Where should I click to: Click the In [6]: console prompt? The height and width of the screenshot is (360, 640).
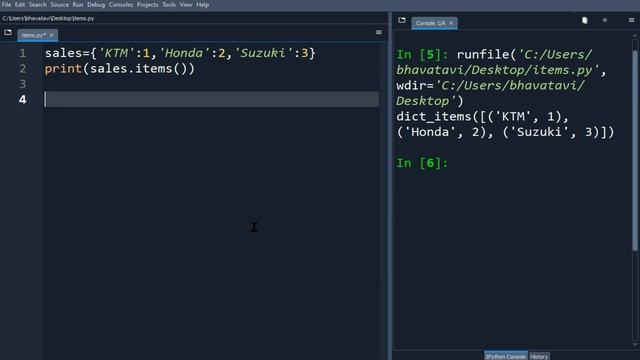tap(422, 163)
